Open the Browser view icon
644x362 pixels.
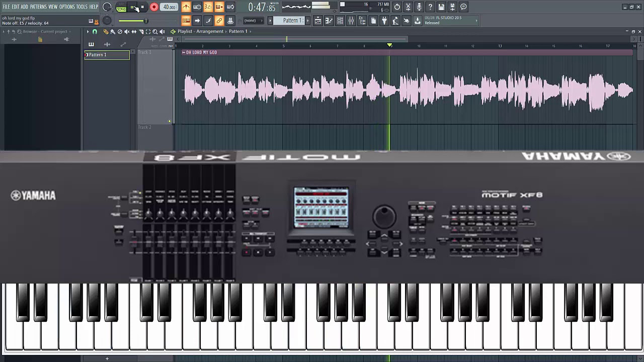coord(362,21)
